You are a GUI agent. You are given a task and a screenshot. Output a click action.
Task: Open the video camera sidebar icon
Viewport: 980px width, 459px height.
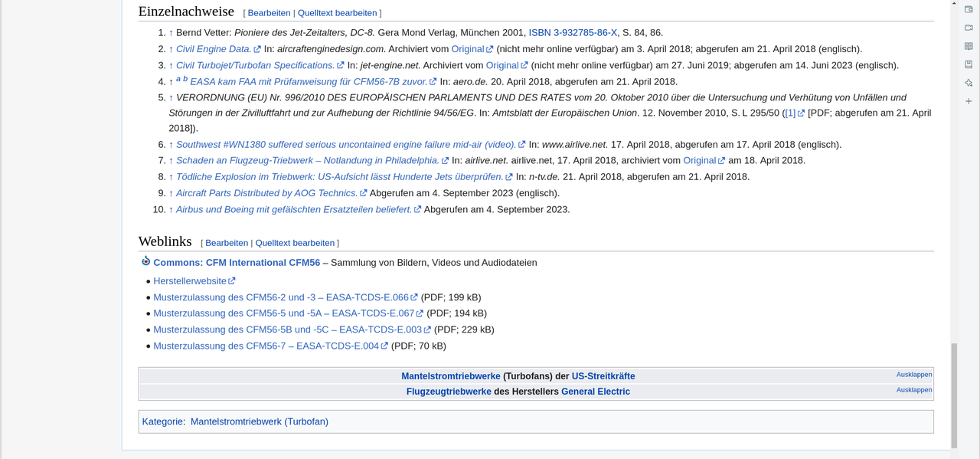coord(969,28)
